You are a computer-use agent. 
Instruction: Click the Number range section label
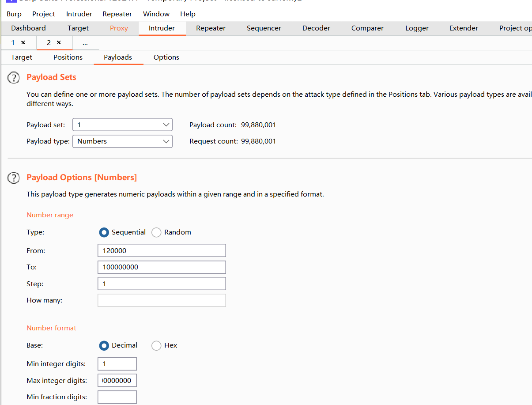point(50,215)
